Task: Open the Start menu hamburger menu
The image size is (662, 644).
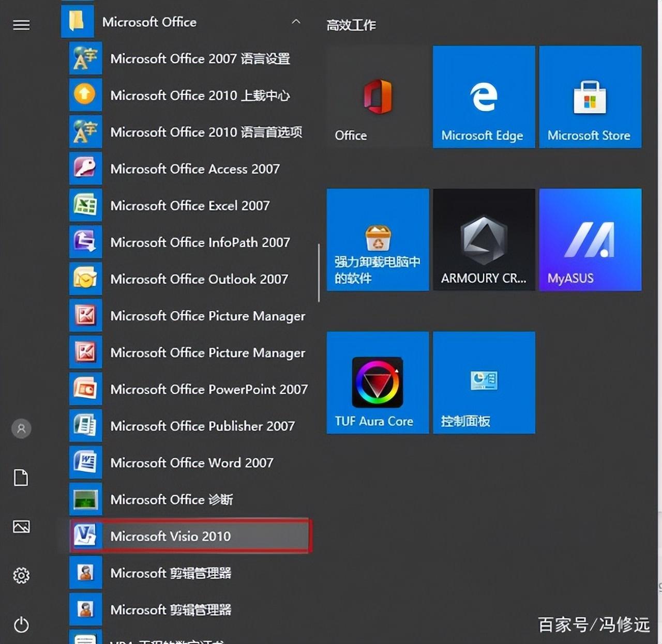Action: coord(21,25)
